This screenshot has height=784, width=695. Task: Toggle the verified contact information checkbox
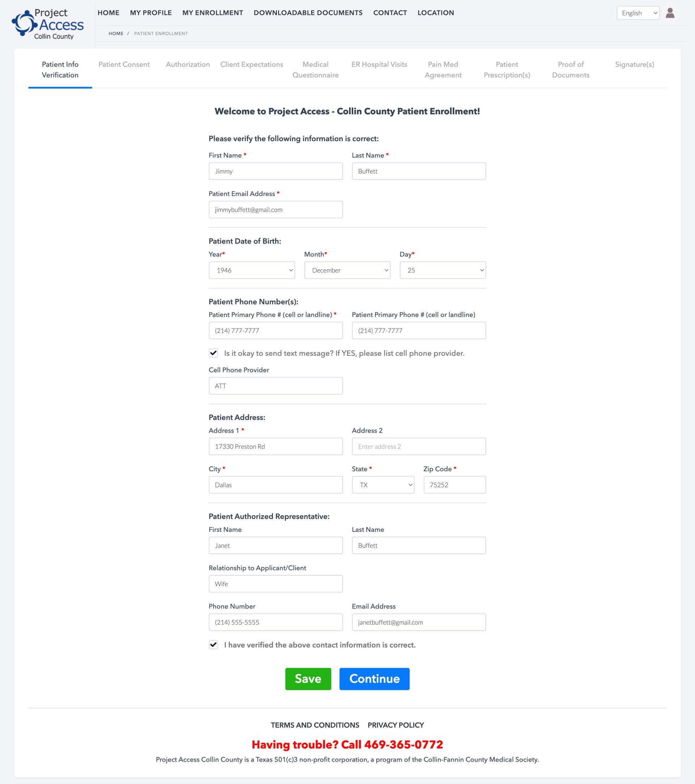coord(213,644)
